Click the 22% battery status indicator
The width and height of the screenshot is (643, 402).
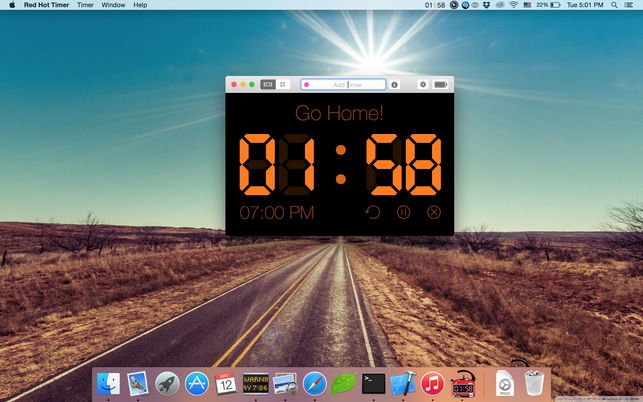point(548,5)
